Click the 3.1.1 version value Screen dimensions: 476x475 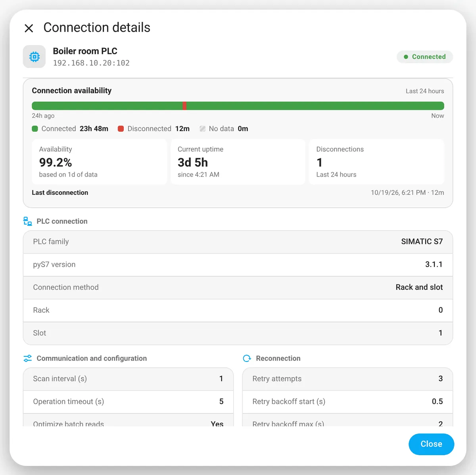(434, 264)
